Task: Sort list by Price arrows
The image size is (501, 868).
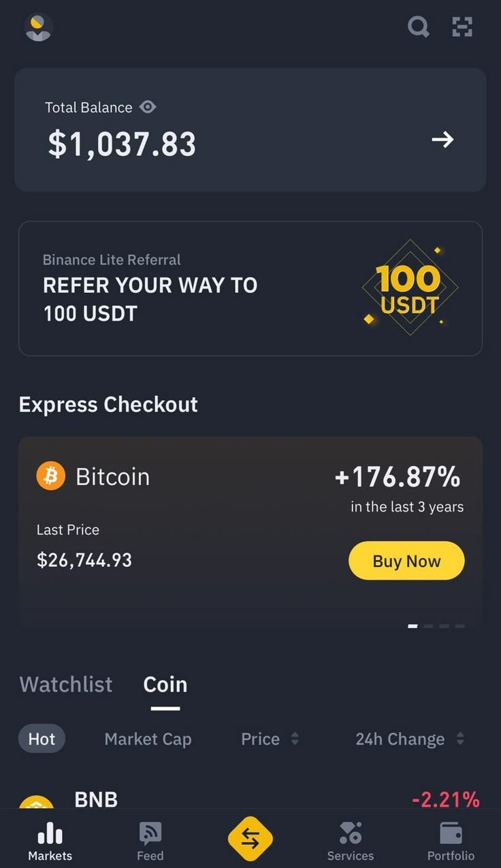Action: 295,739
